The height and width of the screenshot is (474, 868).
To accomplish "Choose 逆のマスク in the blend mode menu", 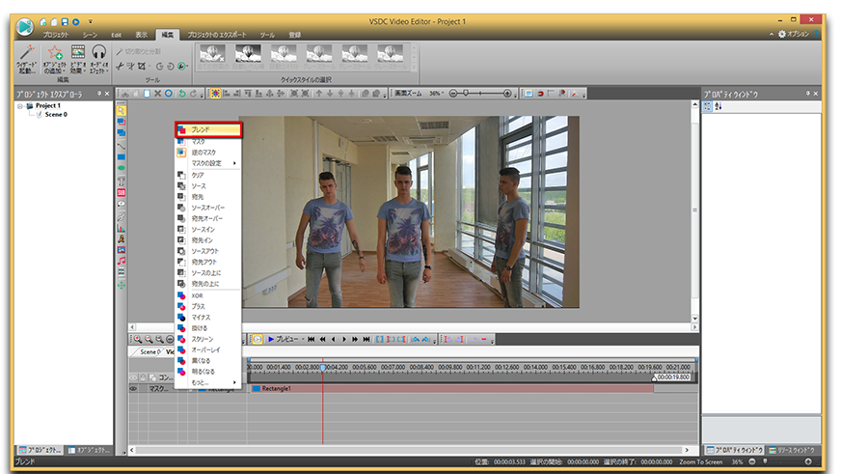I will [x=208, y=152].
